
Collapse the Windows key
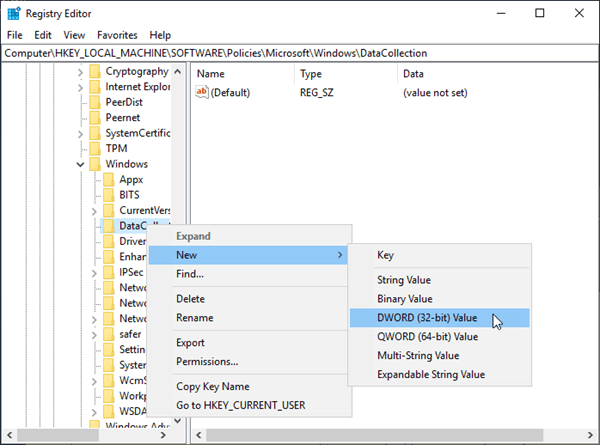point(80,165)
